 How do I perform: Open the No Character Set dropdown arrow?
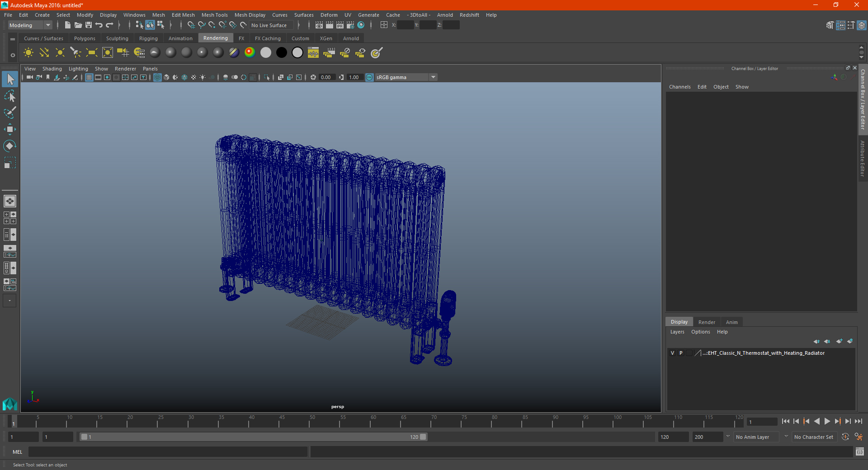[787, 437]
